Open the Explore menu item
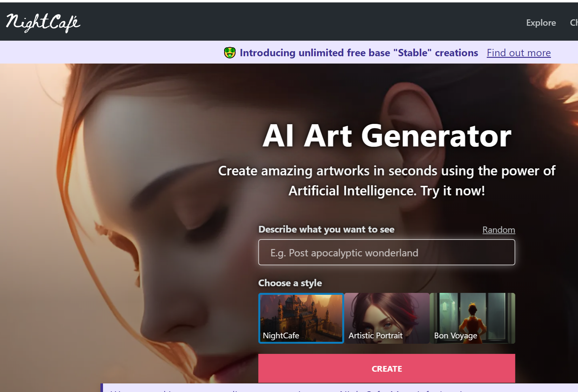 click(x=541, y=23)
